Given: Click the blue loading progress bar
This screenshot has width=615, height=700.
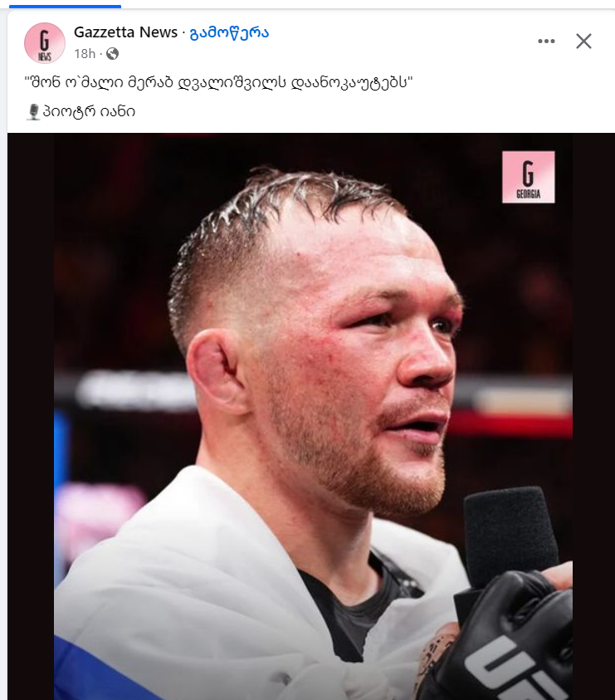Looking at the screenshot, I should pyautogui.click(x=66, y=7).
